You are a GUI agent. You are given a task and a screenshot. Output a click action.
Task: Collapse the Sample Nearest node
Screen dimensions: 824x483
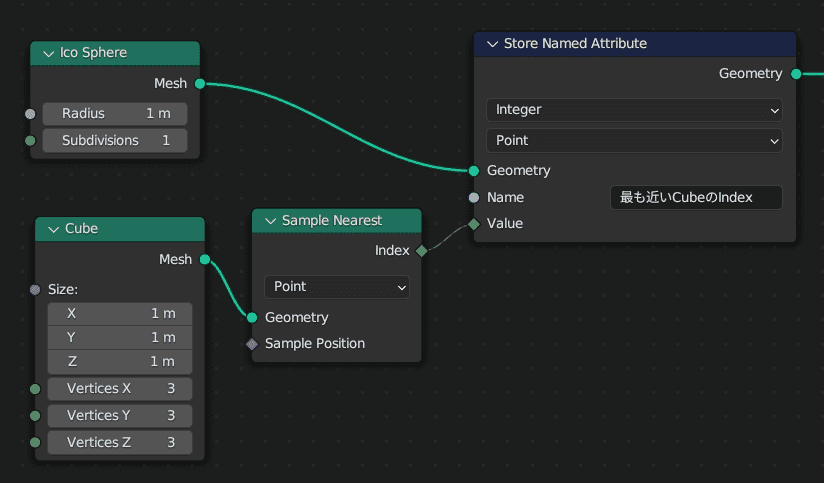coord(271,221)
